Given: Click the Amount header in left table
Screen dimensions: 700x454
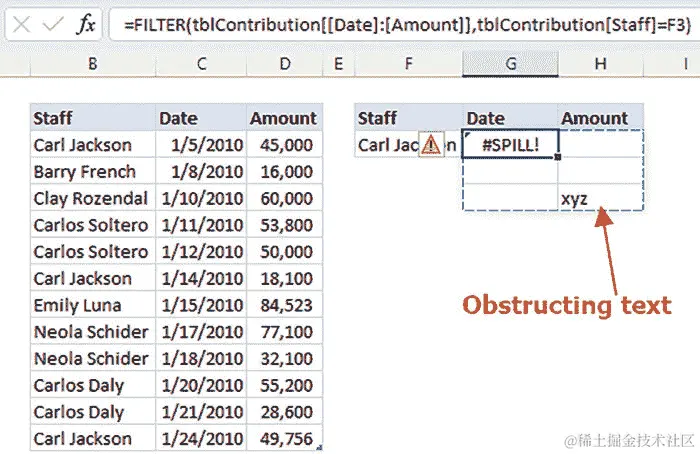Looking at the screenshot, I should [283, 118].
